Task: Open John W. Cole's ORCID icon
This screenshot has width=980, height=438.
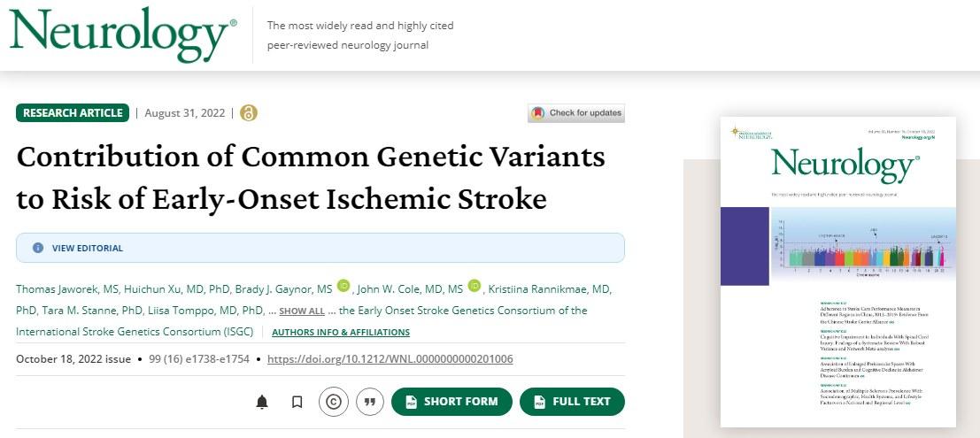Action: [x=475, y=286]
